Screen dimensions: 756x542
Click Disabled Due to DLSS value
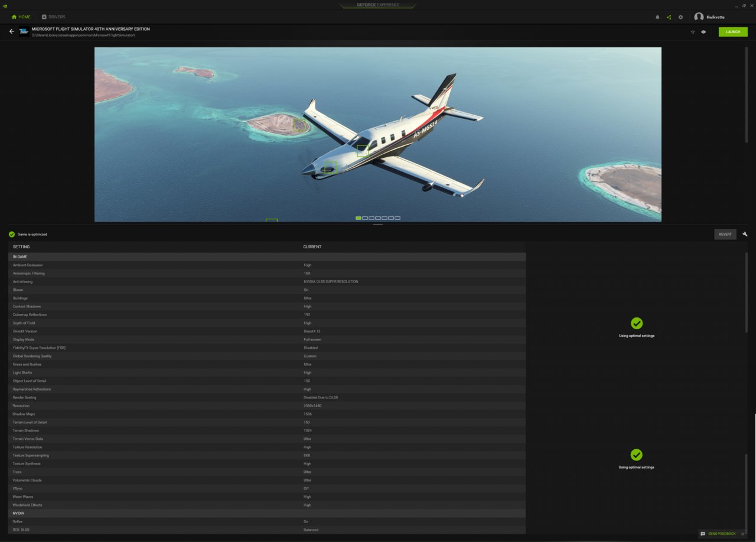[x=321, y=398]
